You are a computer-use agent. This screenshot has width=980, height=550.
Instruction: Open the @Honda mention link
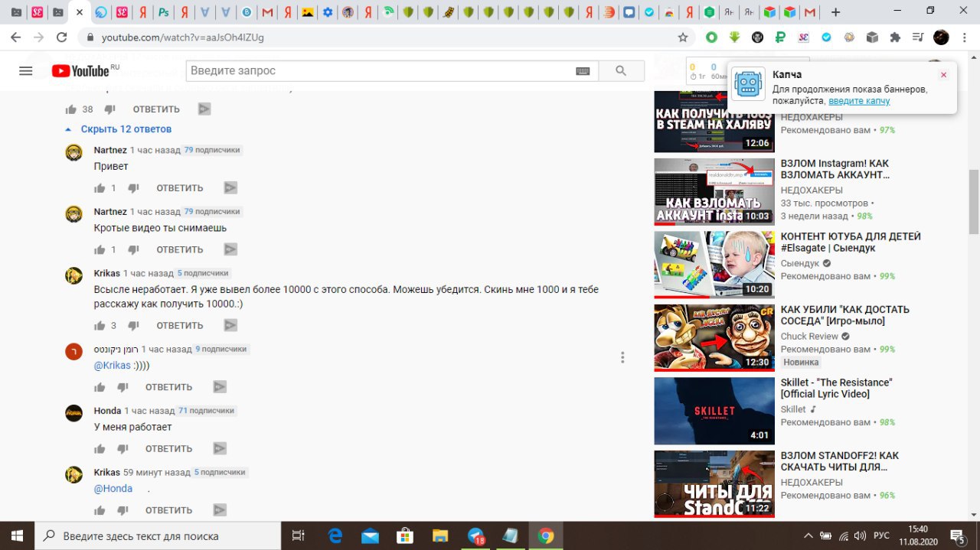[x=113, y=489]
